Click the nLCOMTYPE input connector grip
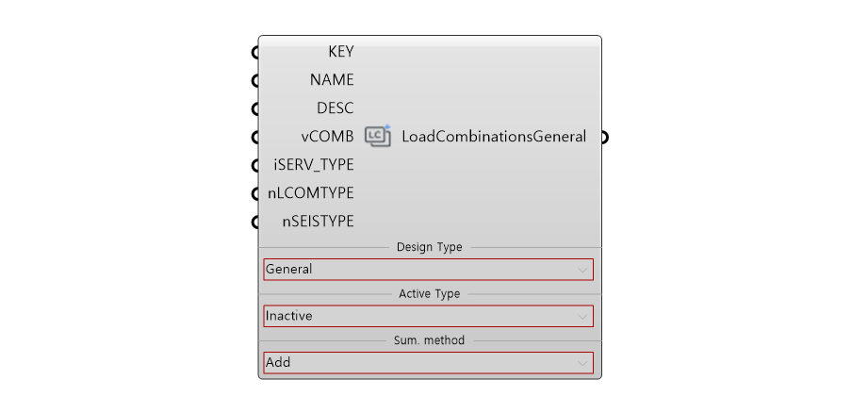The image size is (868, 413). (255, 193)
